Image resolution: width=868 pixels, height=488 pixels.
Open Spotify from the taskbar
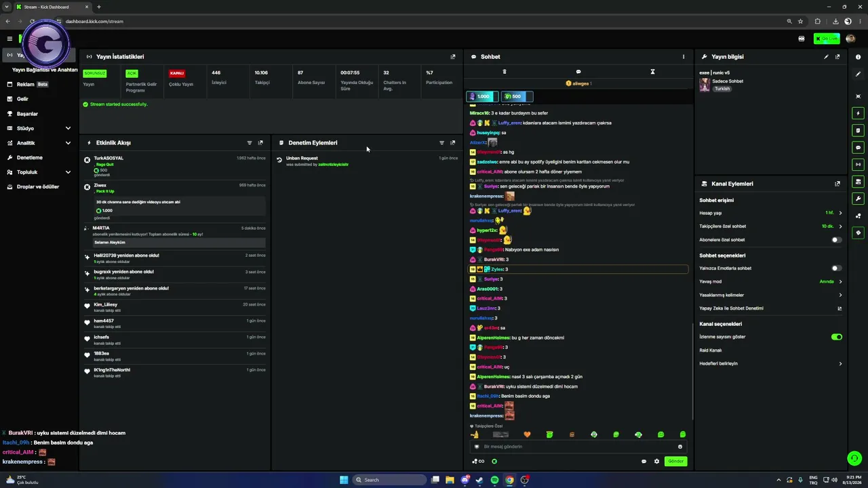(494, 480)
